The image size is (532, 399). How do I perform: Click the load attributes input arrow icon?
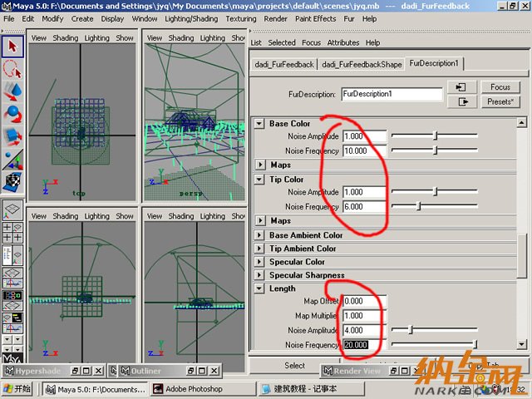462,87
